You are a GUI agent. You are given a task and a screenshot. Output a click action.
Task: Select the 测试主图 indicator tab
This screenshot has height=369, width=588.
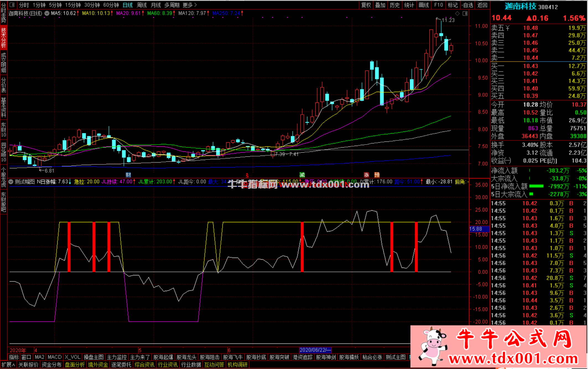pyautogui.click(x=396, y=357)
